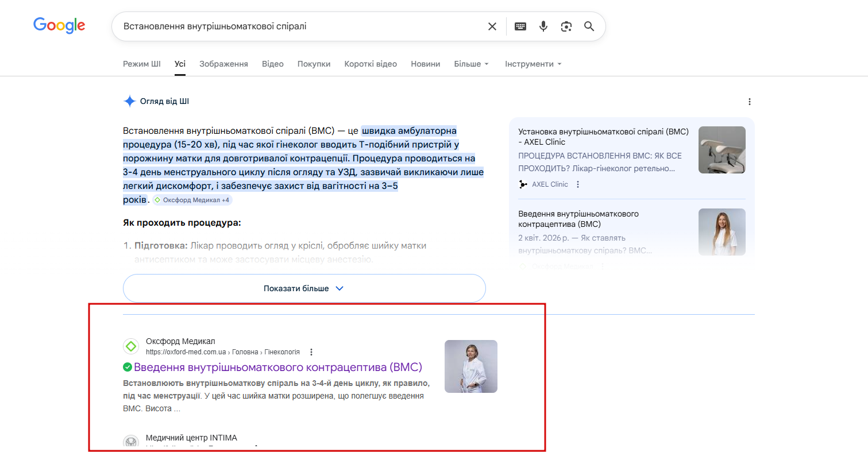Image resolution: width=868 pixels, height=452 pixels.
Task: Click heading Як проходить процедура:
Action: (x=182, y=222)
